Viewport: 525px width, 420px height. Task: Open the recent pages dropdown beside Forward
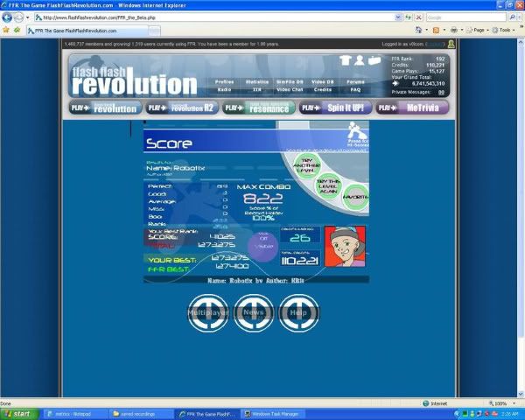(x=28, y=17)
